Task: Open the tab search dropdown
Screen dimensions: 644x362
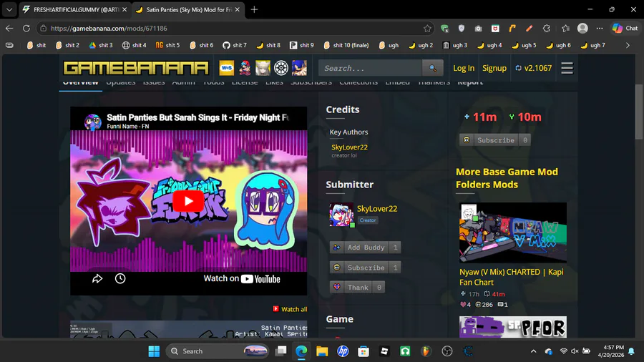Action: pyautogui.click(x=9, y=9)
